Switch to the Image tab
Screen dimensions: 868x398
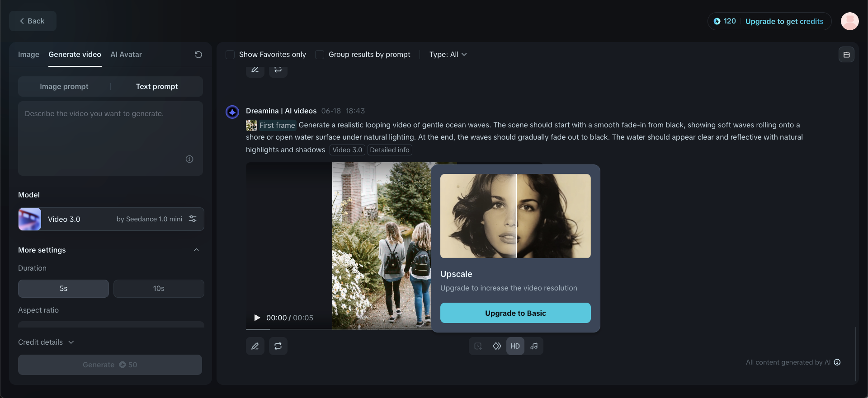click(28, 54)
